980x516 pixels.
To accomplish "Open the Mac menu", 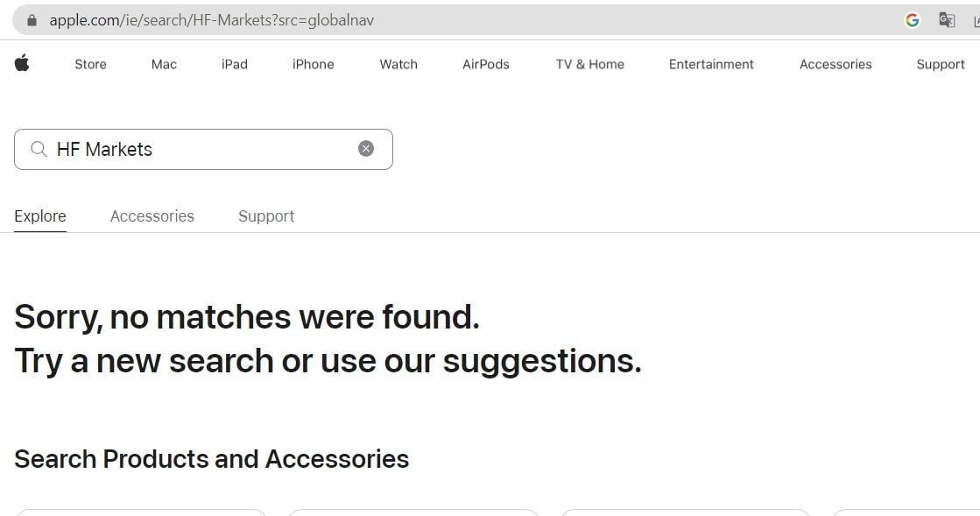I will click(164, 64).
